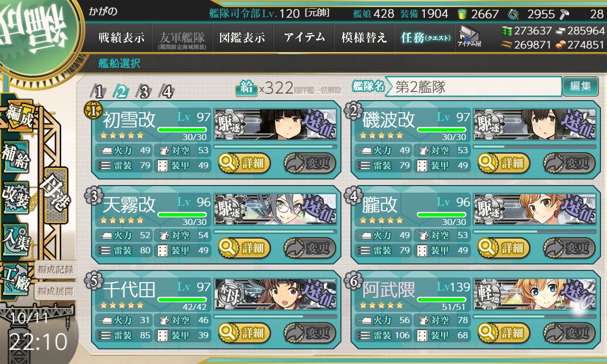Switch to fleet tab 4

pyautogui.click(x=167, y=92)
